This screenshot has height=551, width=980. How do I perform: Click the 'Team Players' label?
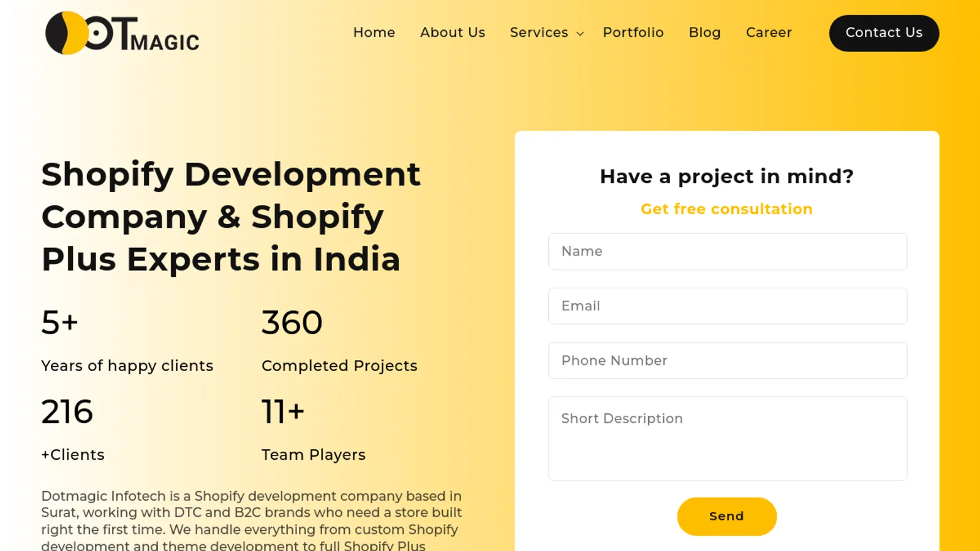pyautogui.click(x=314, y=455)
